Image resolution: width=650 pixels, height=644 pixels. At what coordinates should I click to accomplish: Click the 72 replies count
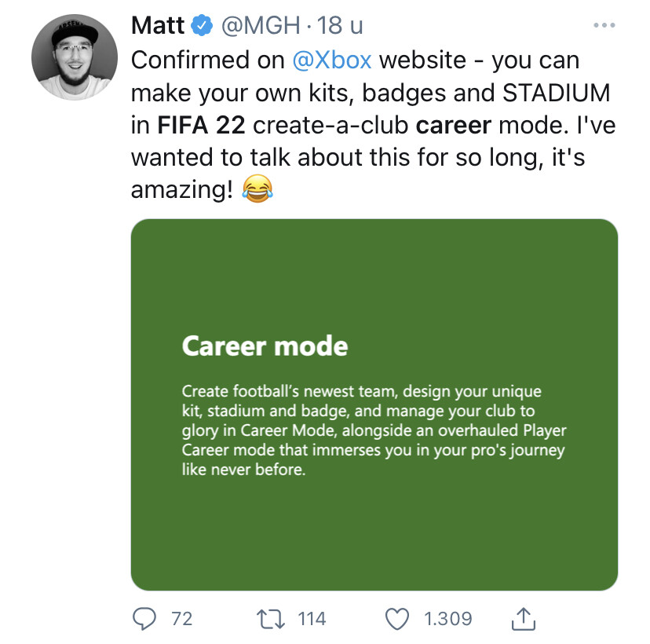point(181,619)
